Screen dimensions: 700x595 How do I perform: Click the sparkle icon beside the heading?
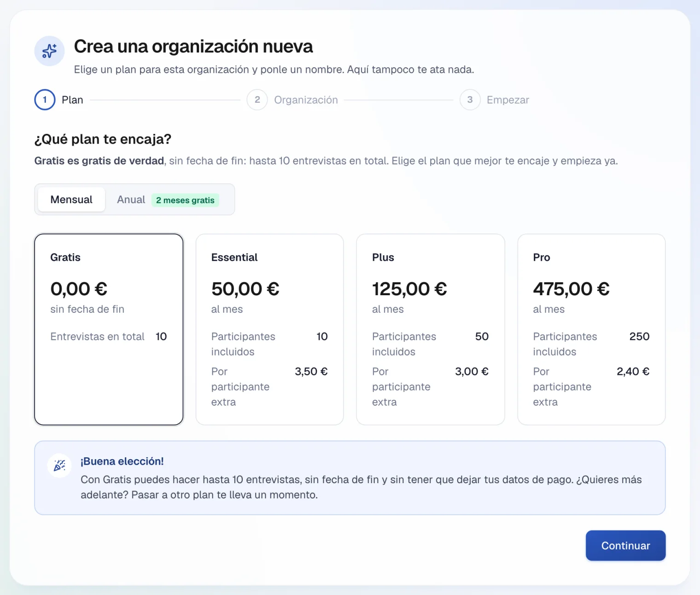click(x=49, y=51)
